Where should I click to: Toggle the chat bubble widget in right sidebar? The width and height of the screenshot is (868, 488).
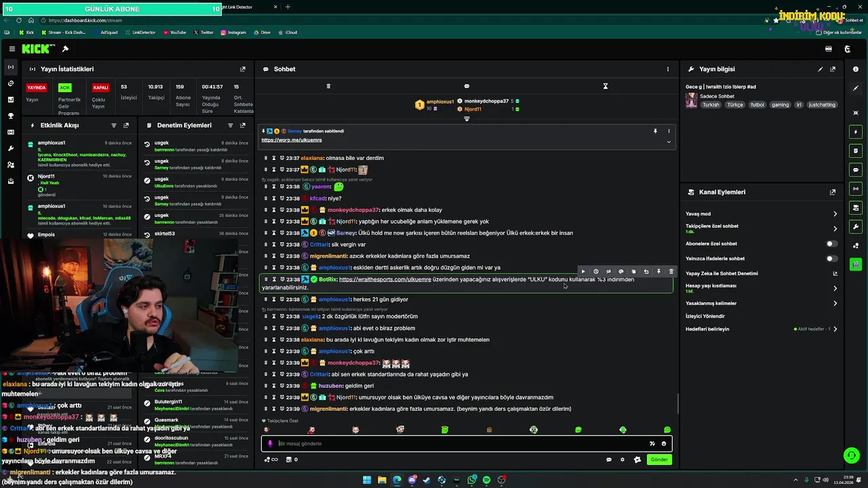coord(856,169)
